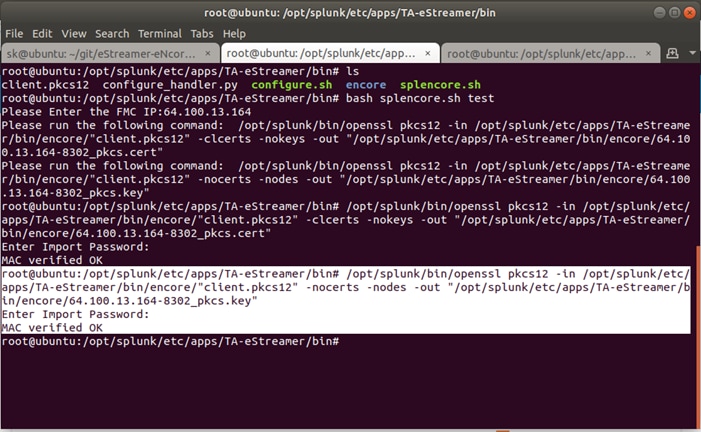Screen dimensions: 701x432
Task: Click the highlighted 'MAC verified OK' line
Action: (x=52, y=328)
